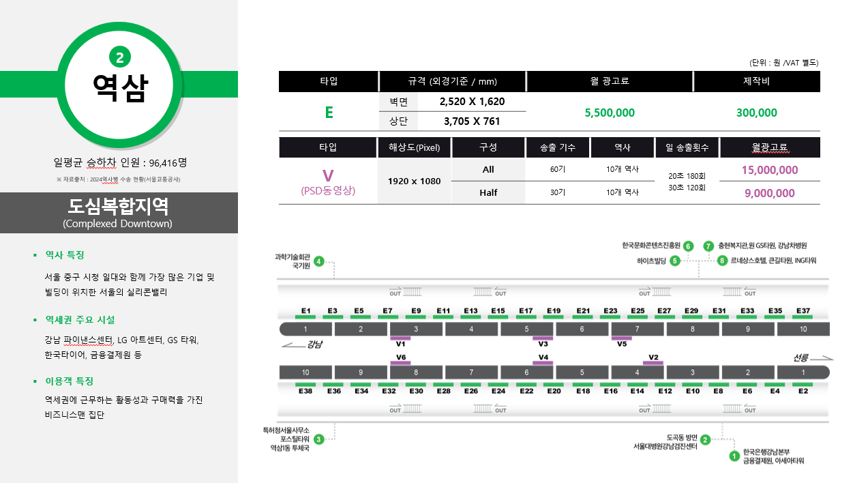Select the purple V4 ad slot marker

(x=543, y=363)
